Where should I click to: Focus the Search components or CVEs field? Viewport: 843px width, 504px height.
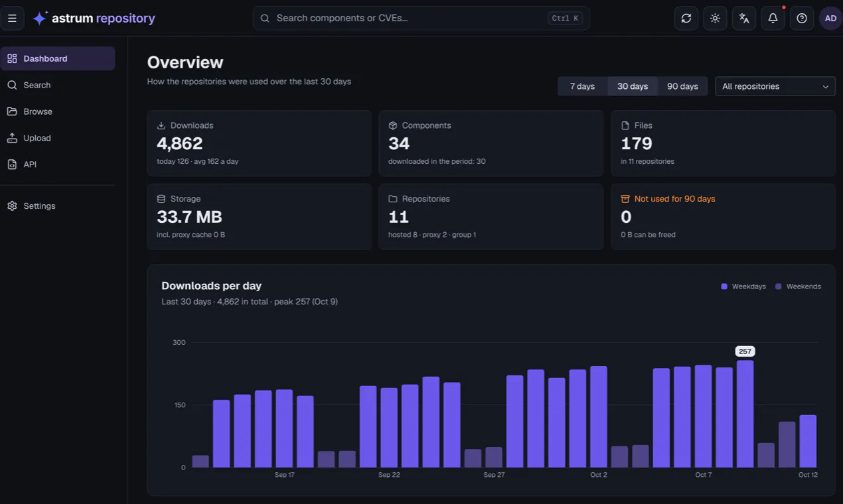[x=421, y=19]
